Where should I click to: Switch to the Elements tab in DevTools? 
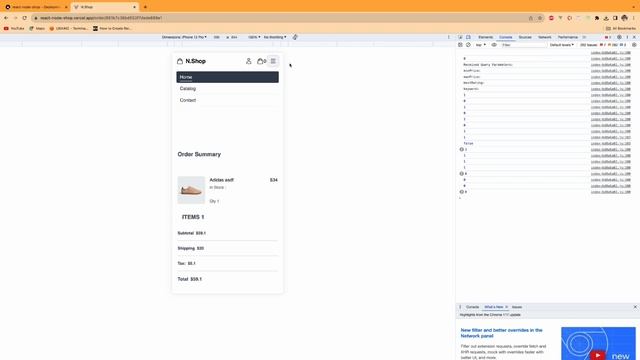pyautogui.click(x=485, y=37)
